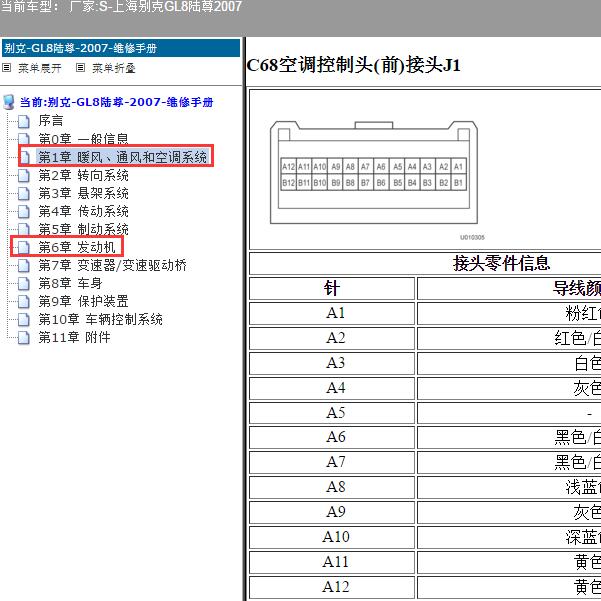Click the page icon beside 第11章 附件
This screenshot has height=601, width=601.
[x=24, y=338]
